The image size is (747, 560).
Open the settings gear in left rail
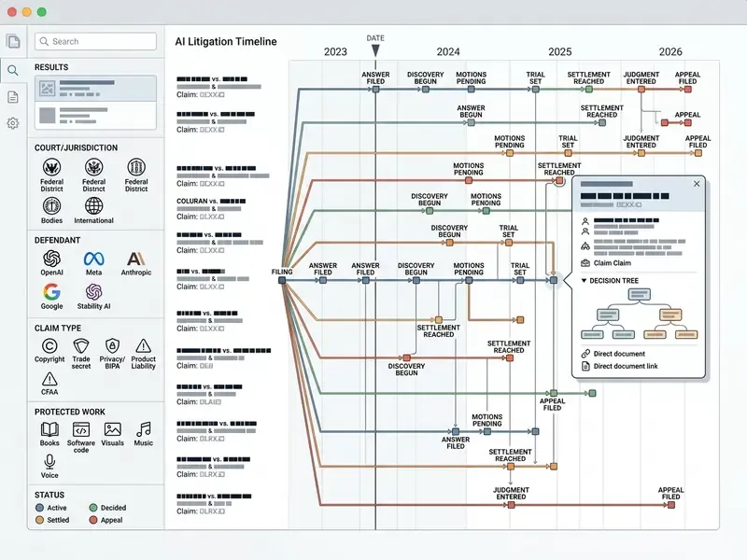(x=13, y=123)
